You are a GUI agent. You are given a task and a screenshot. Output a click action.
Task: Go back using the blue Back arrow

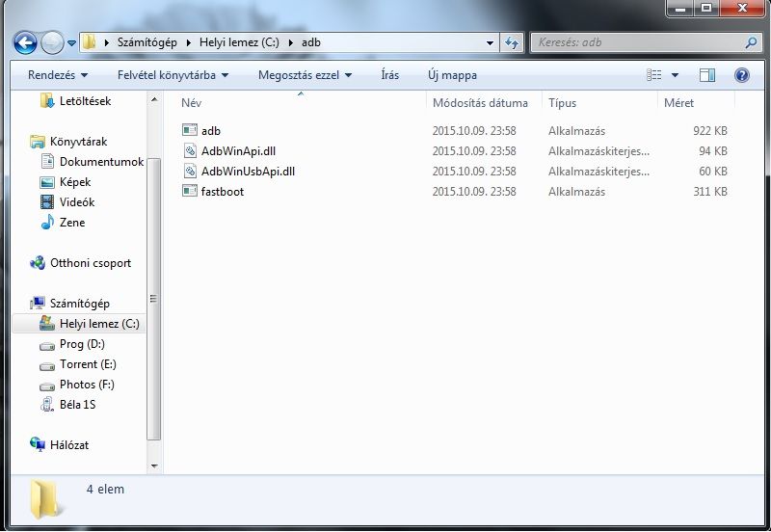point(26,43)
